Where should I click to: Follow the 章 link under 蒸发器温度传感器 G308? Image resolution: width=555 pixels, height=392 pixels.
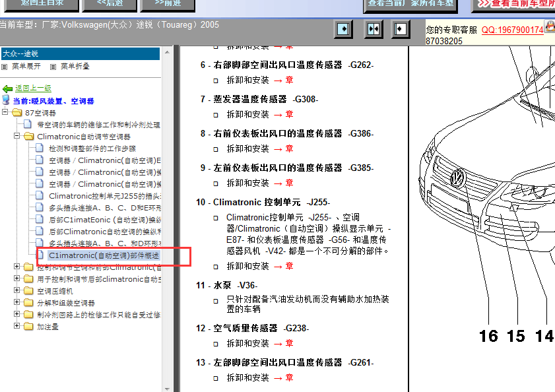click(289, 114)
